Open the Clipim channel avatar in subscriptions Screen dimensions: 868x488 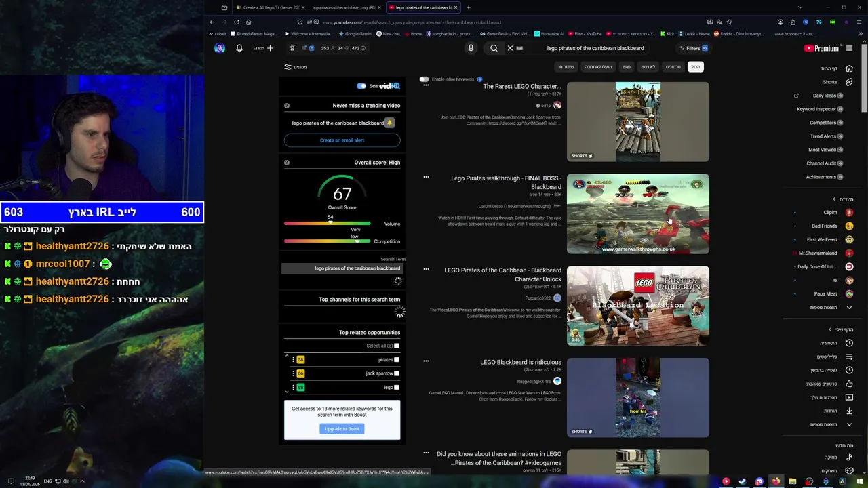tap(849, 212)
